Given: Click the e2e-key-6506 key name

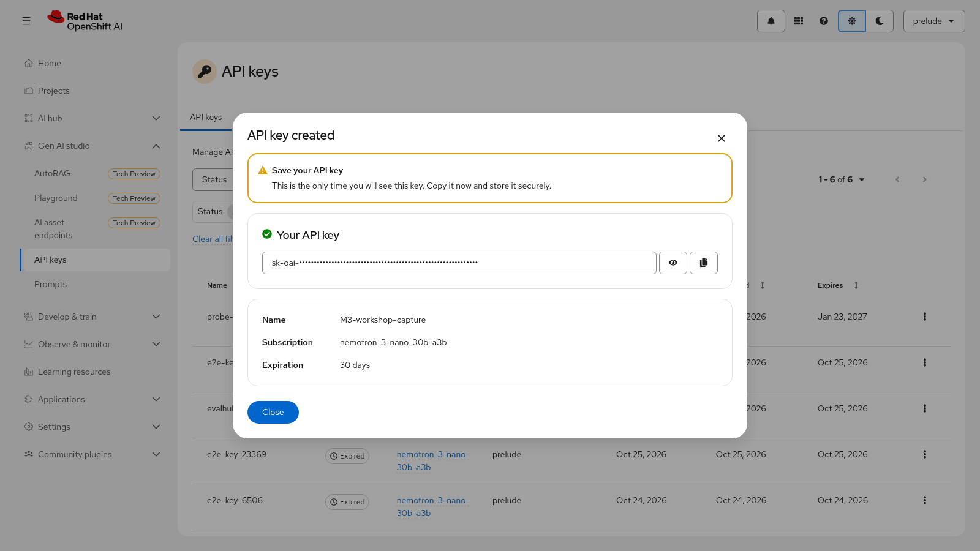Looking at the screenshot, I should (x=235, y=500).
